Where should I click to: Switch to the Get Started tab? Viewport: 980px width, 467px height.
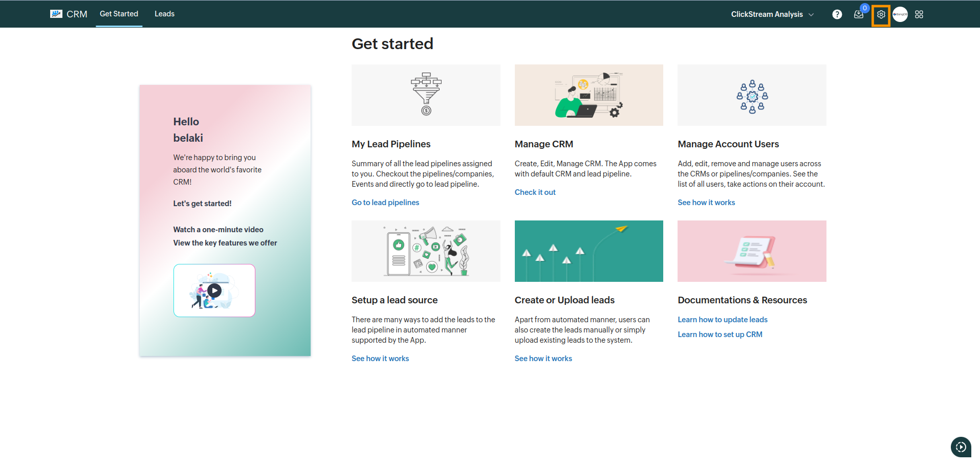(x=119, y=14)
